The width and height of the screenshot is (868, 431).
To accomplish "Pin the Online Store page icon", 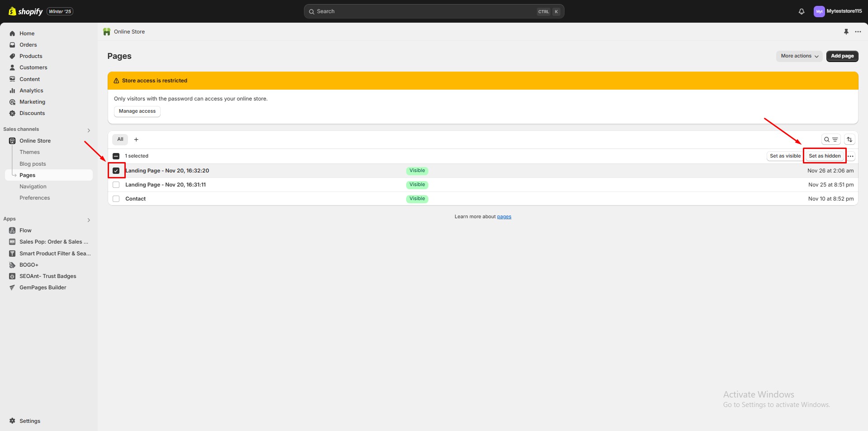I will [846, 32].
